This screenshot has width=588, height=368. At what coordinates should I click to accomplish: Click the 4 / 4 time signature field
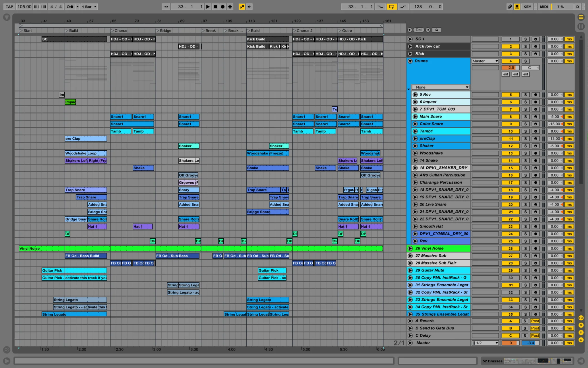(56, 7)
